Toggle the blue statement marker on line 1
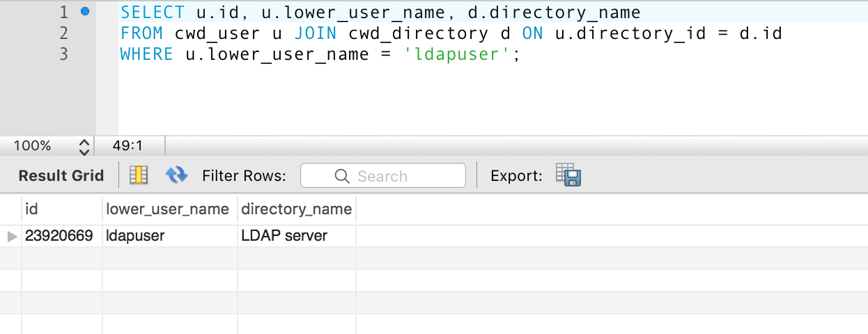Viewport: 868px width, 334px height. 85,11
